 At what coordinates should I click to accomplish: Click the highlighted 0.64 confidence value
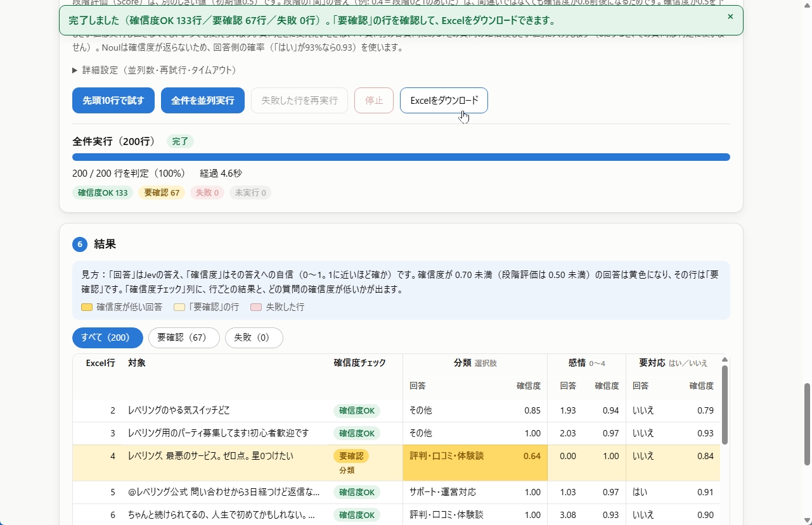[532, 456]
